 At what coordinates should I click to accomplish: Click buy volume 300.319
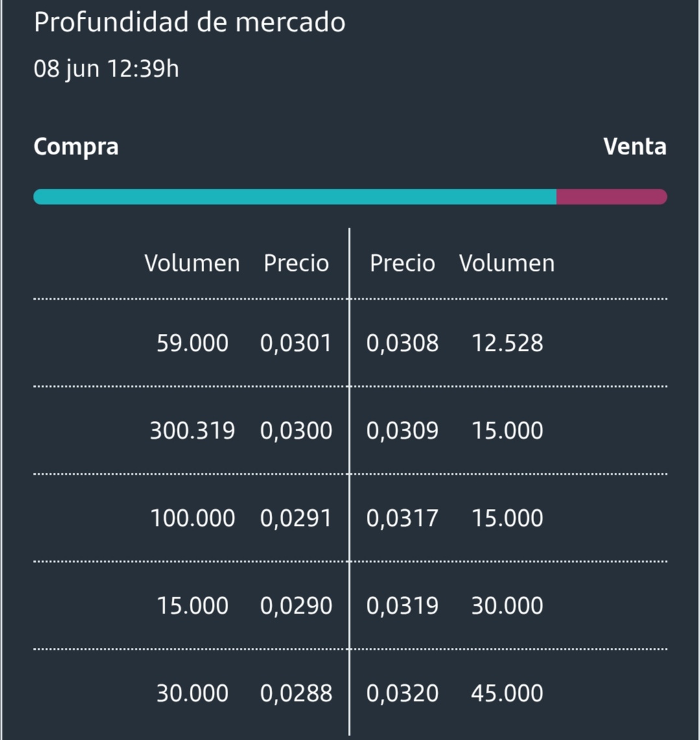[x=192, y=431]
